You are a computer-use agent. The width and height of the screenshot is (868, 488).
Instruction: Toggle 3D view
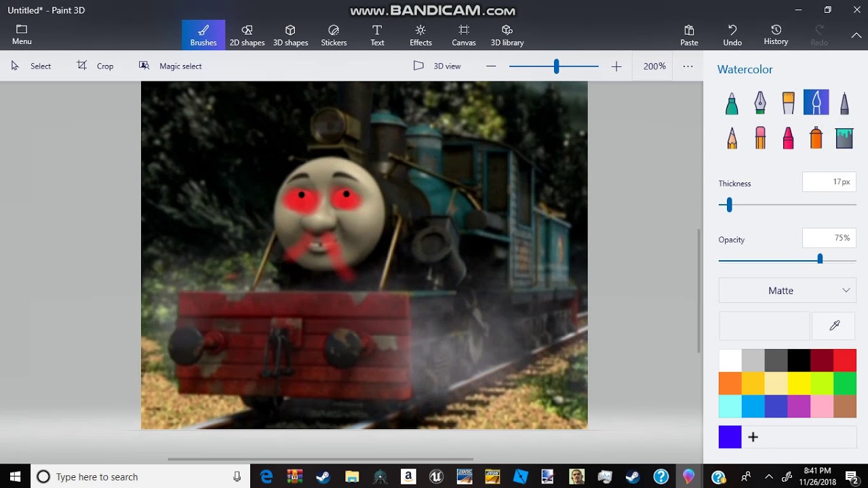click(x=437, y=66)
